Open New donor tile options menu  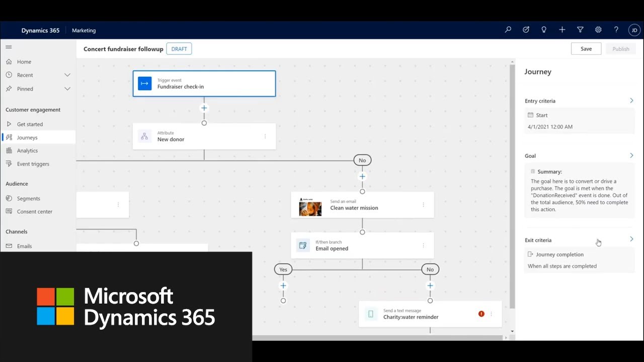265,136
